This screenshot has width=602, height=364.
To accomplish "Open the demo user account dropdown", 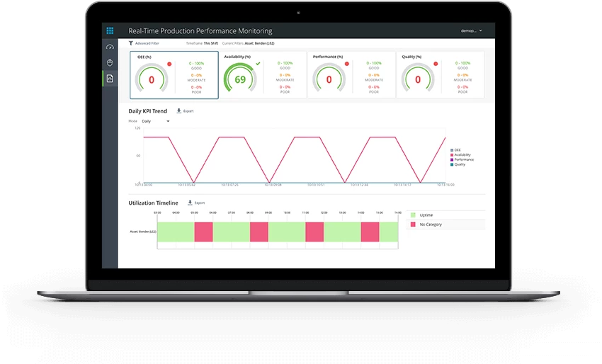I will (471, 30).
